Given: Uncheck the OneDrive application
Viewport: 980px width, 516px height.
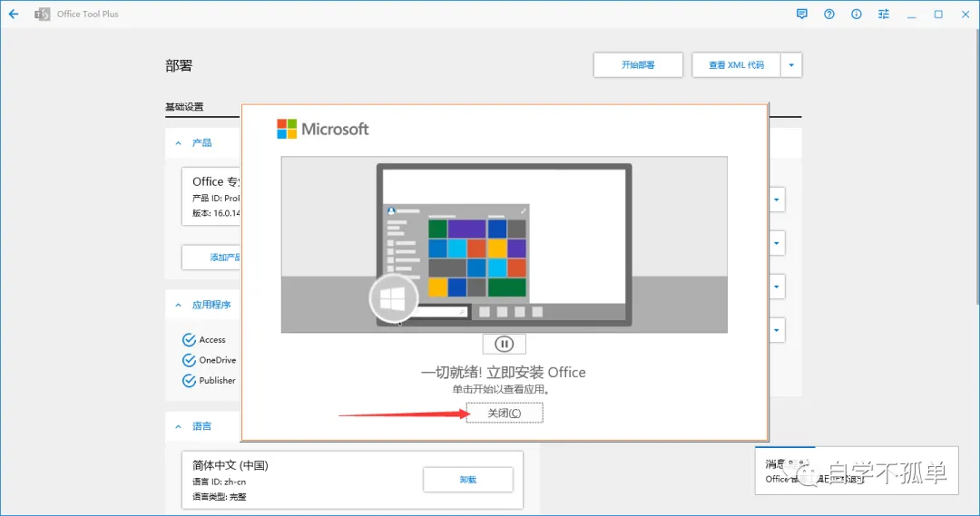Looking at the screenshot, I should tap(189, 360).
